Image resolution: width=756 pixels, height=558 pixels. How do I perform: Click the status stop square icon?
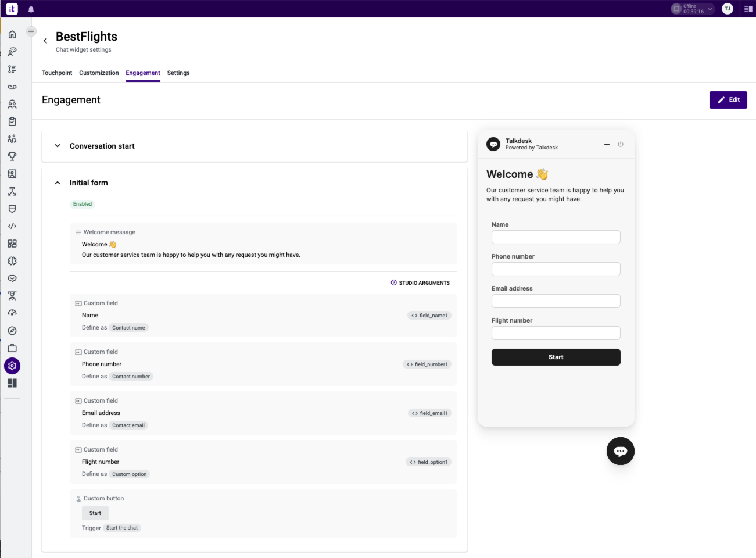pos(676,9)
